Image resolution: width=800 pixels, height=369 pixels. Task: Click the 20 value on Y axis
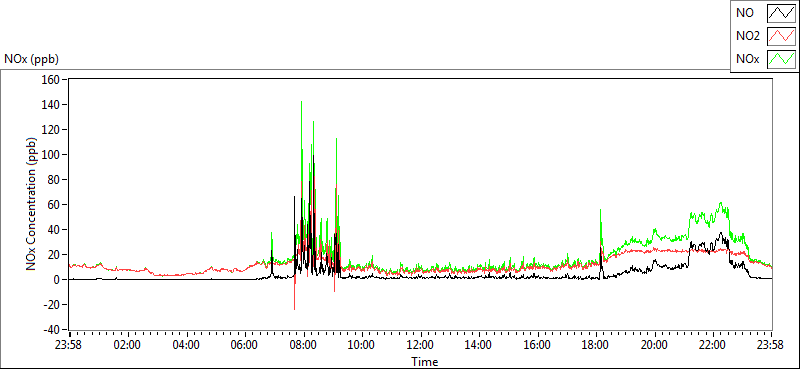click(55, 255)
